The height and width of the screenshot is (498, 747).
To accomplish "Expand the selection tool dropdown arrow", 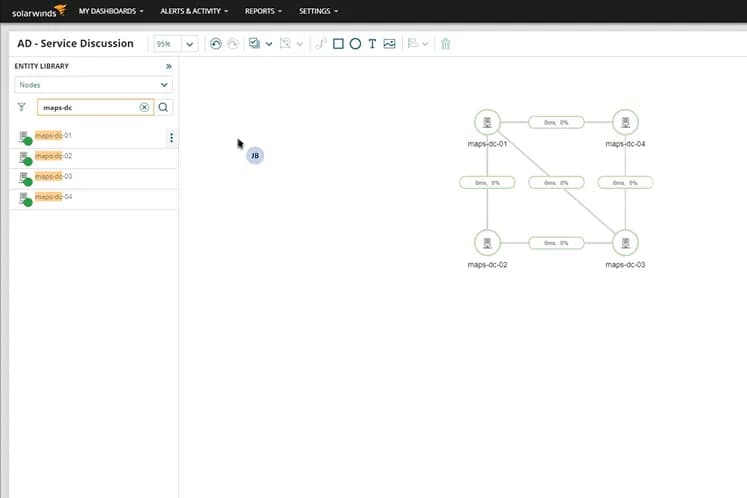I will click(x=269, y=44).
